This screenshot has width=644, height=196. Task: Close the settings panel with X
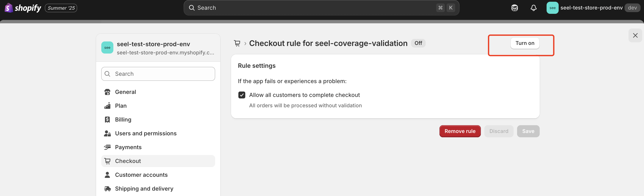click(x=635, y=36)
